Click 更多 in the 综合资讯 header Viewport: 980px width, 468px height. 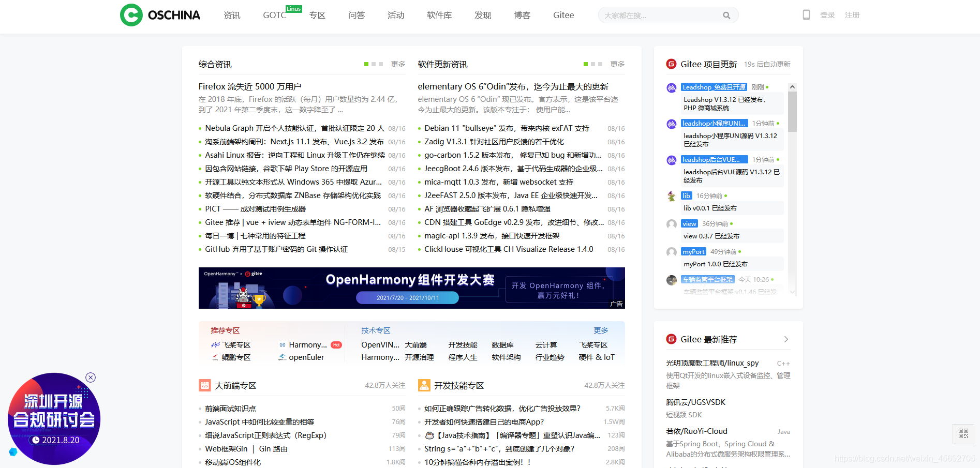(398, 64)
